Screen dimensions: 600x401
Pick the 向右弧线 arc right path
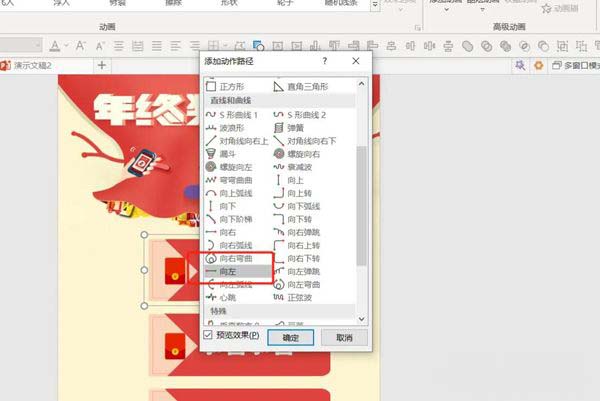click(229, 245)
